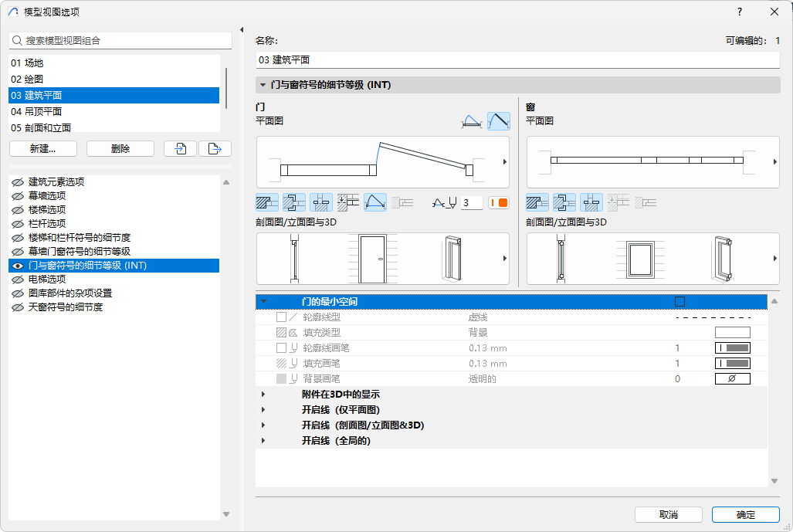Toggle the door frame casing display icon

(294, 203)
